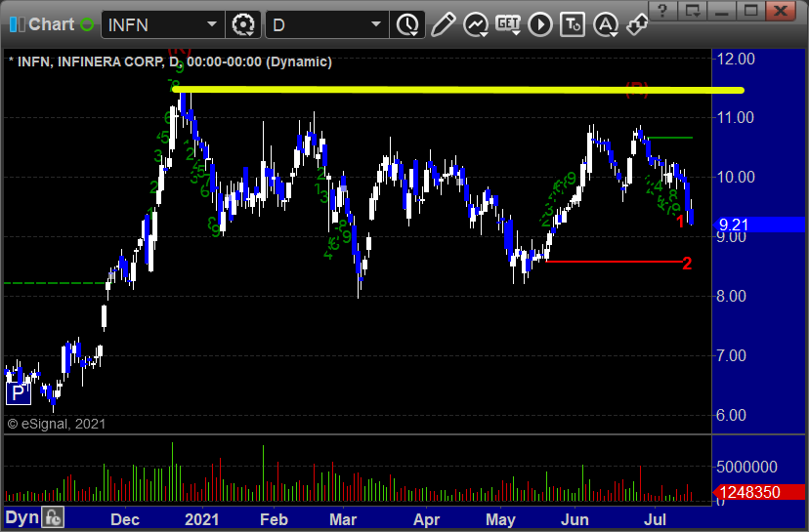809x532 pixels.
Task: Maximize the chart window
Action: pyautogui.click(x=751, y=11)
